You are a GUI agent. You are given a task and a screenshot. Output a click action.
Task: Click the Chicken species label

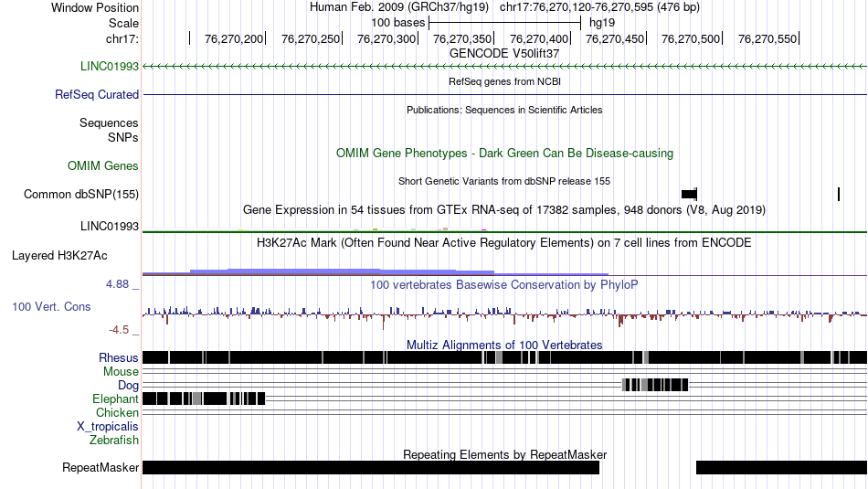[x=117, y=412]
